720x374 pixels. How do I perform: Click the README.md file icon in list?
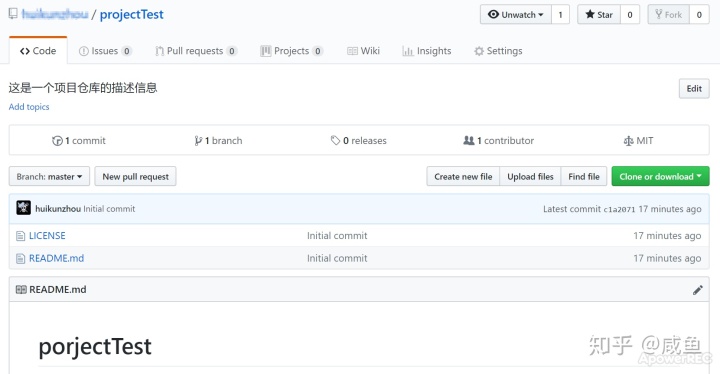pos(20,259)
